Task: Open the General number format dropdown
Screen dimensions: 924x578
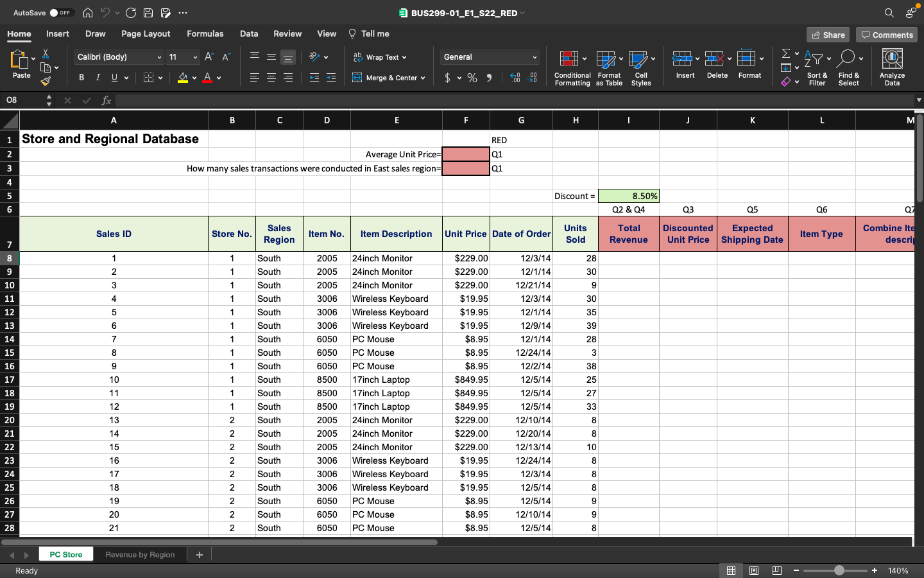Action: 489,57
